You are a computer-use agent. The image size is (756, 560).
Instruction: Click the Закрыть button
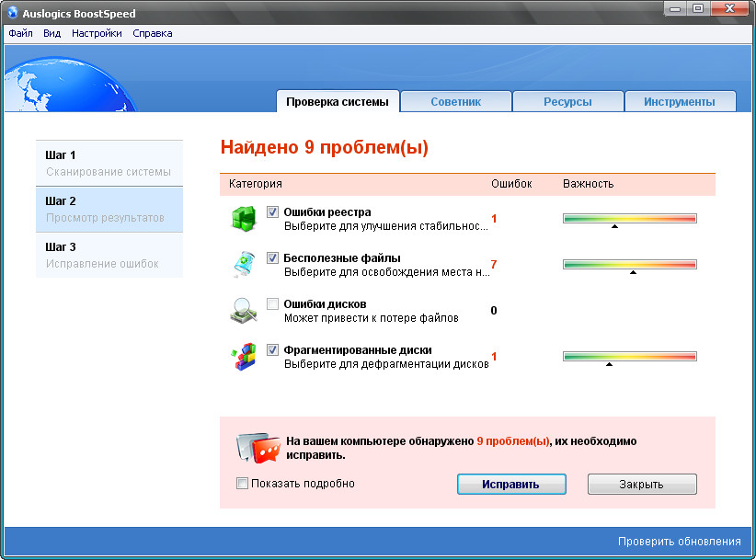(642, 485)
